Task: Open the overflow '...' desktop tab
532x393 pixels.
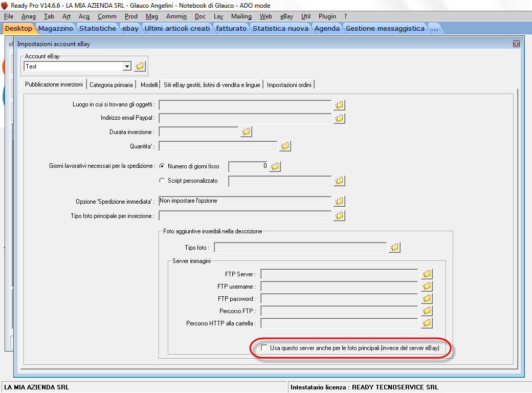Action: tap(435, 29)
